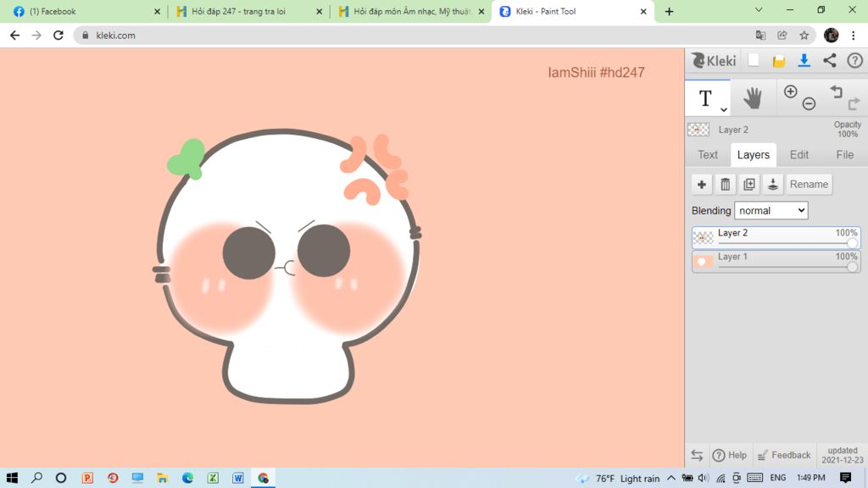868x488 pixels.
Task: Zoom in with the plus magnifier
Action: (791, 91)
